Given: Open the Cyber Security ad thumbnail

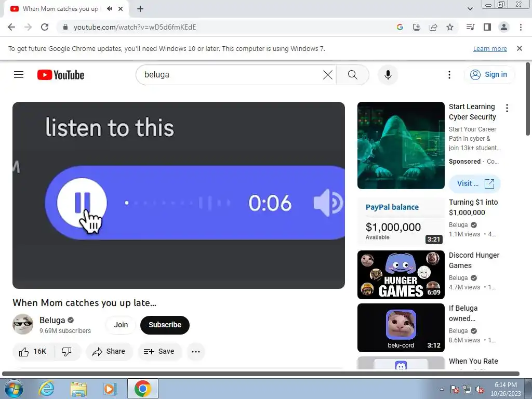Looking at the screenshot, I should point(401,145).
